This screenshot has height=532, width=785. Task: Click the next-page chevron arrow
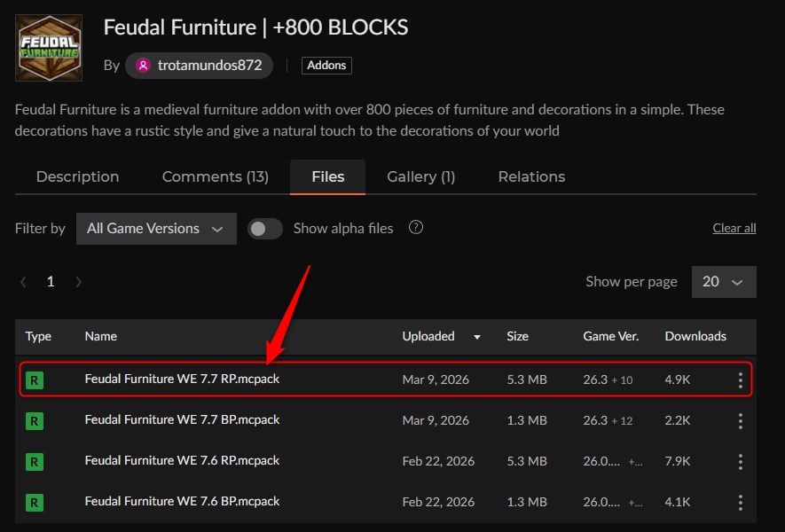(78, 281)
